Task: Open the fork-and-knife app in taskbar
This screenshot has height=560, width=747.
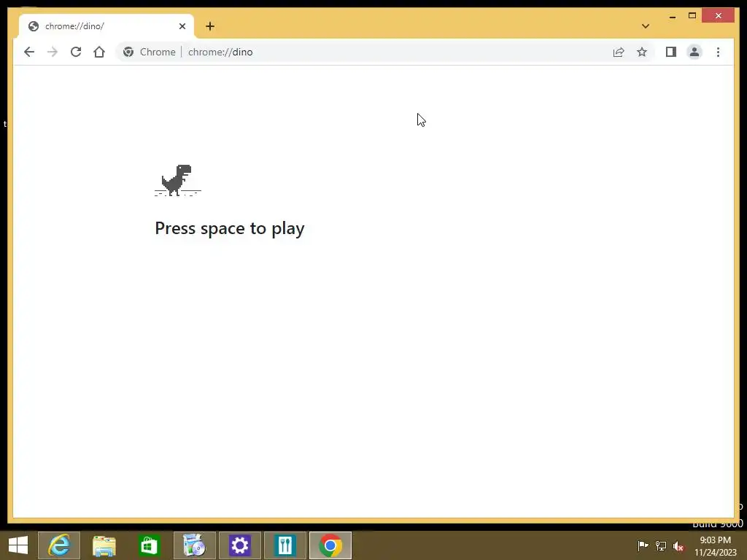Action: (285, 545)
